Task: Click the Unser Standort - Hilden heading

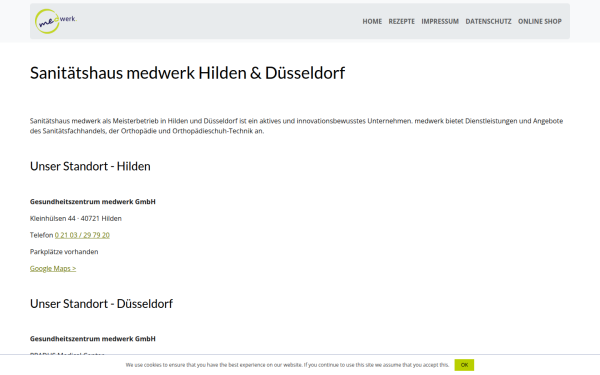Action: pos(90,166)
